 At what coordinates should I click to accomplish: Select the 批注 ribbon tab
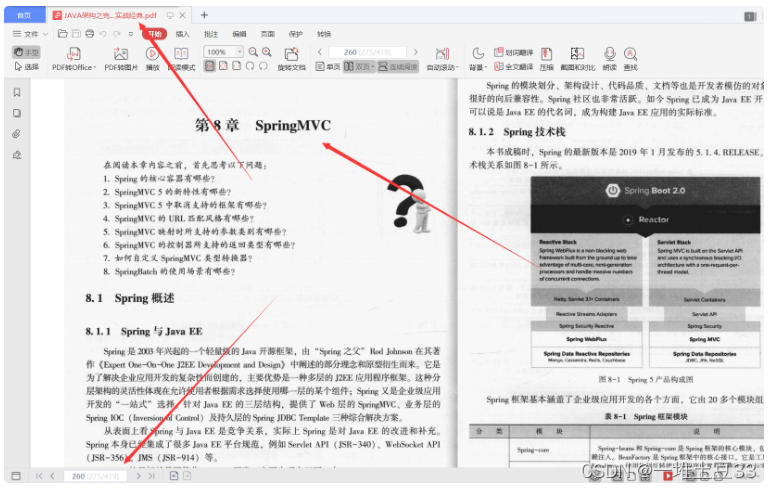click(211, 34)
